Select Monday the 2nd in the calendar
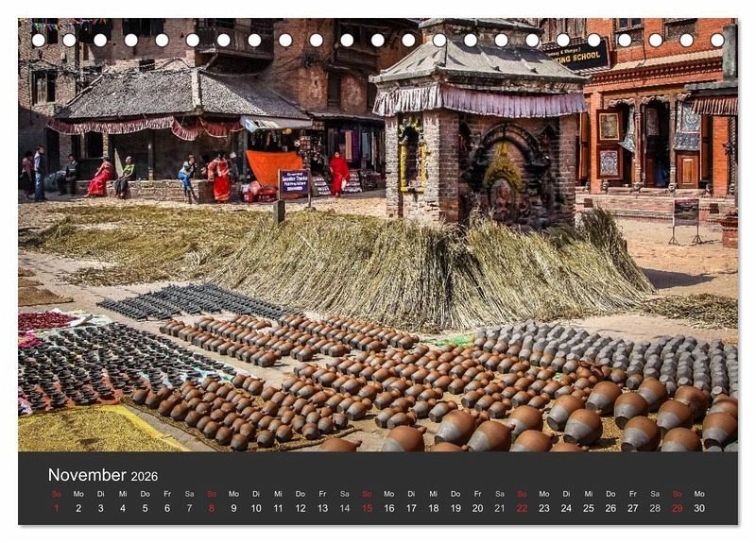The width and height of the screenshot is (756, 543). pyautogui.click(x=77, y=508)
